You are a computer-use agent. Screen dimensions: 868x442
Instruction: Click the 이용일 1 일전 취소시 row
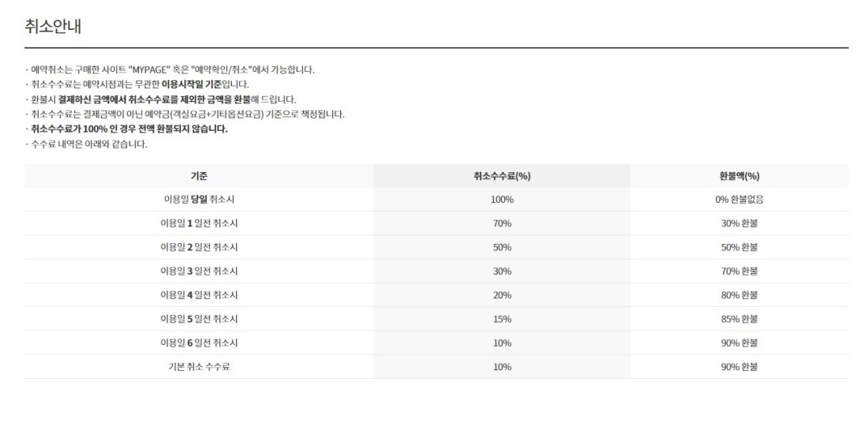pos(436,223)
